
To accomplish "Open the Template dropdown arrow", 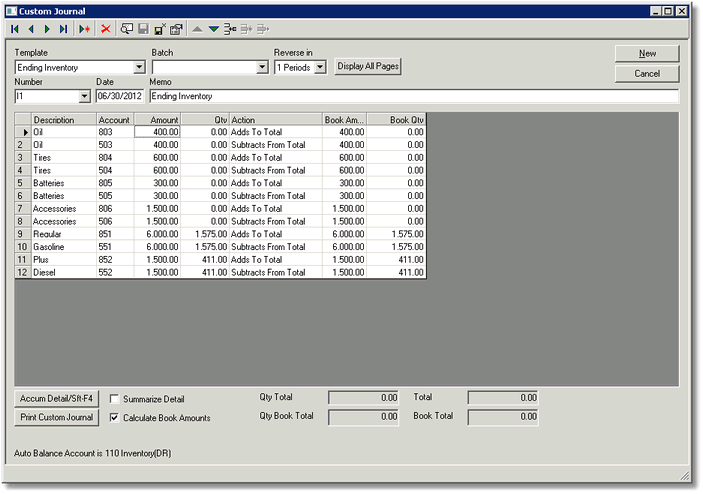I will tap(139, 67).
